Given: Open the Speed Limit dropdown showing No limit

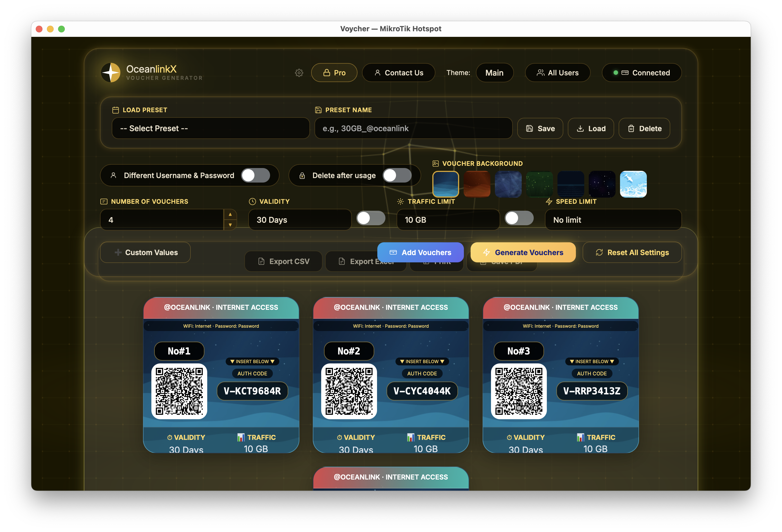Looking at the screenshot, I should coord(613,220).
